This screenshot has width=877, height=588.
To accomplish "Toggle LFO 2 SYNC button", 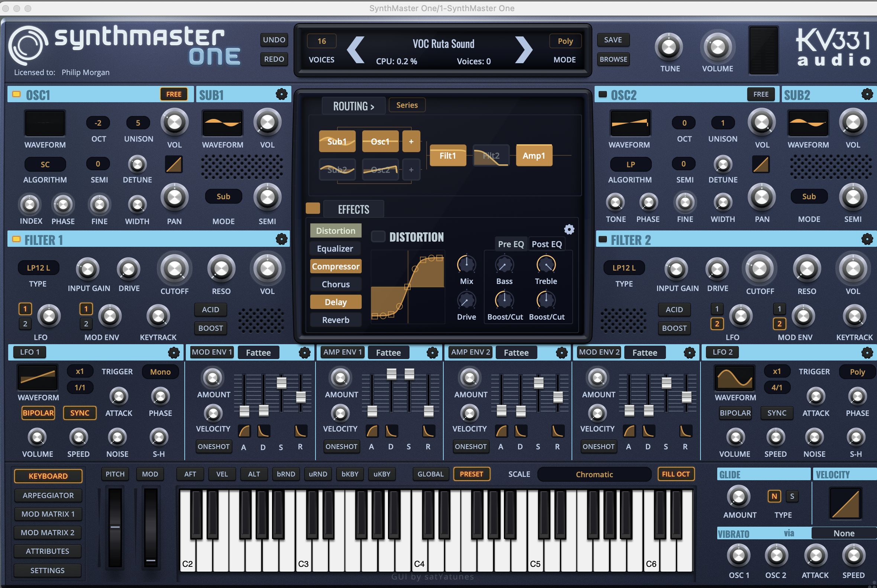I will pyautogui.click(x=777, y=413).
